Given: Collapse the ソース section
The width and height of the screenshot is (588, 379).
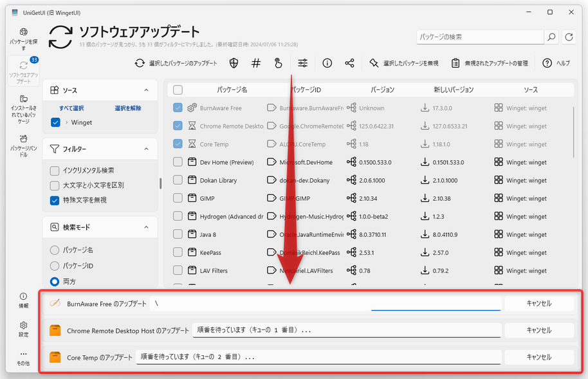Looking at the screenshot, I should tap(146, 90).
